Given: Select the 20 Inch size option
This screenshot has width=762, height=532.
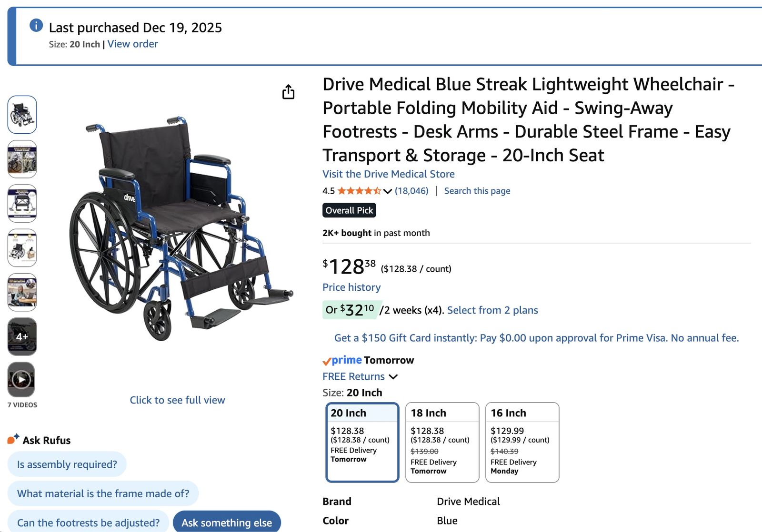Looking at the screenshot, I should click(362, 442).
